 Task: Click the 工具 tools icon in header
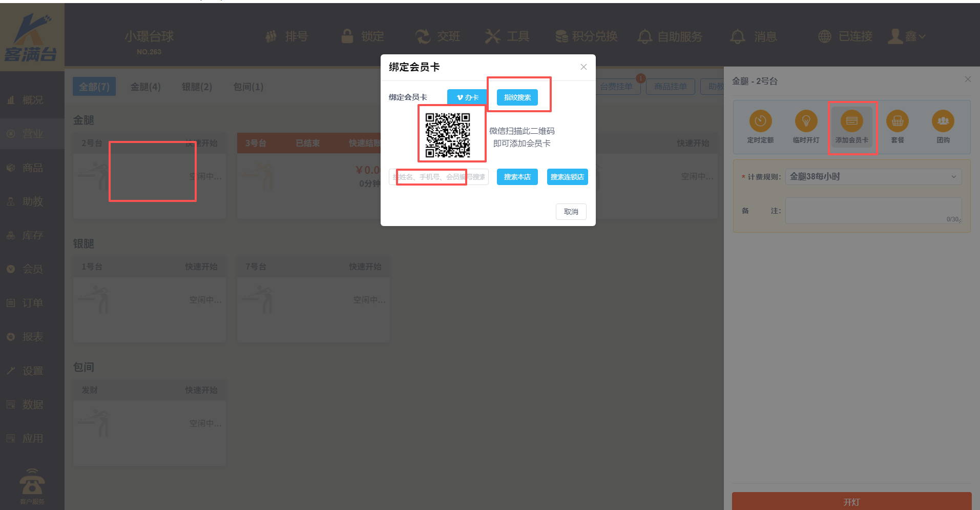coord(493,36)
